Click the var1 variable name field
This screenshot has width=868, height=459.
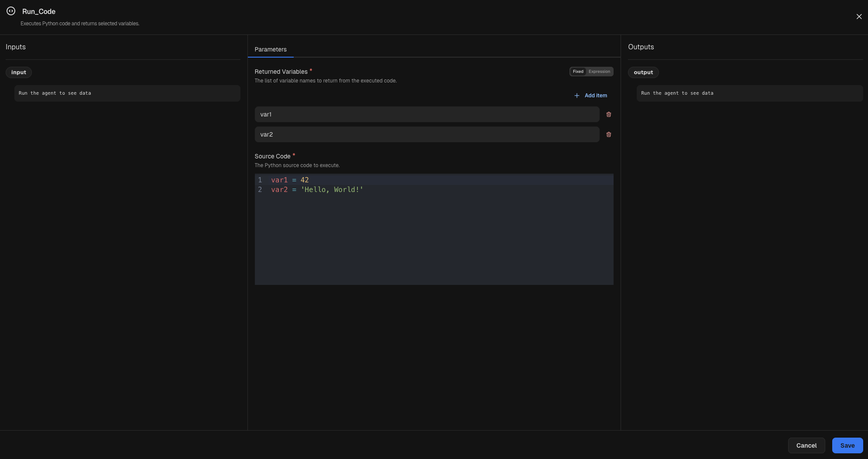pyautogui.click(x=426, y=114)
